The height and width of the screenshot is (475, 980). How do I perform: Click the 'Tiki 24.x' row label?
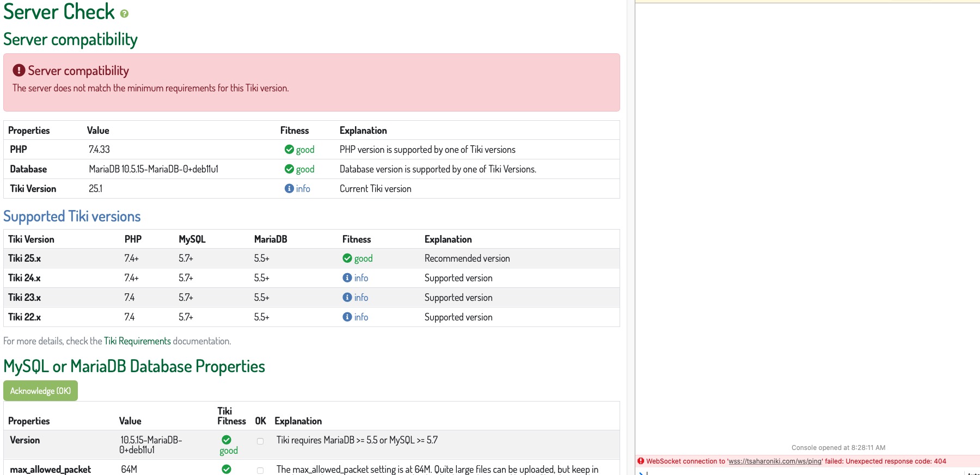coord(24,278)
